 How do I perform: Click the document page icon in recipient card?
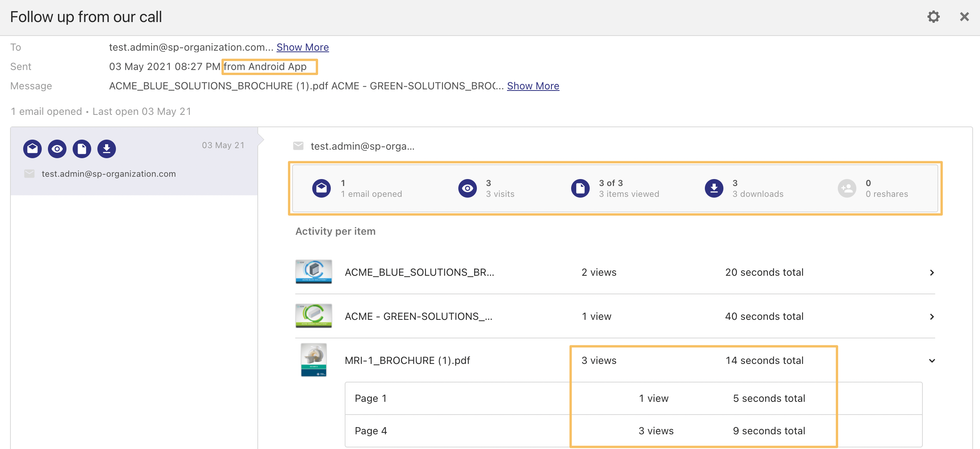(82, 149)
